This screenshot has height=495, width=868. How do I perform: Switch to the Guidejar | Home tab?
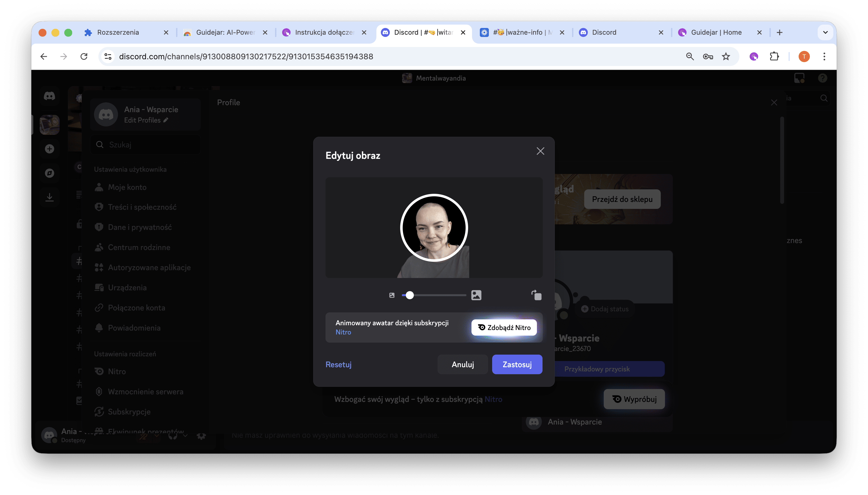coord(721,32)
